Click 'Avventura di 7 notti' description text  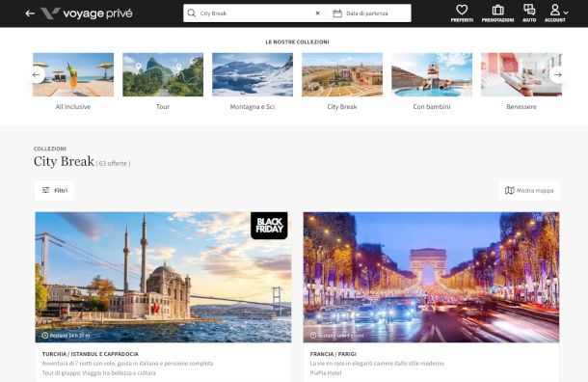[x=127, y=364]
